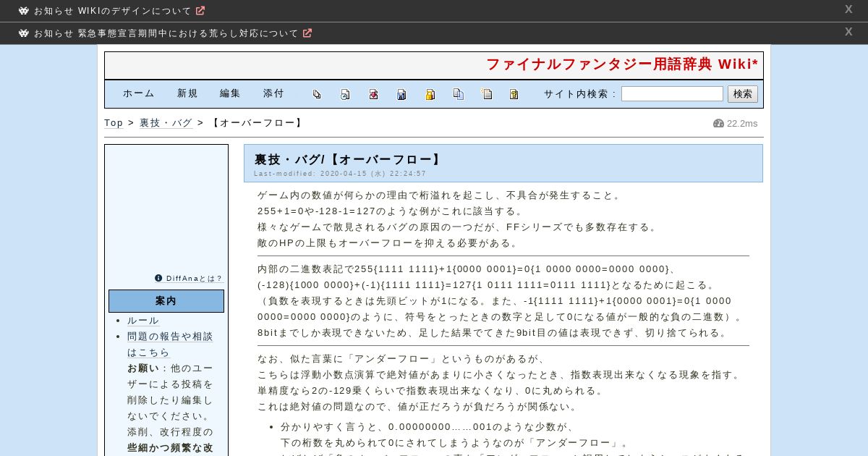Open page history clock-document icon

tap(345, 94)
